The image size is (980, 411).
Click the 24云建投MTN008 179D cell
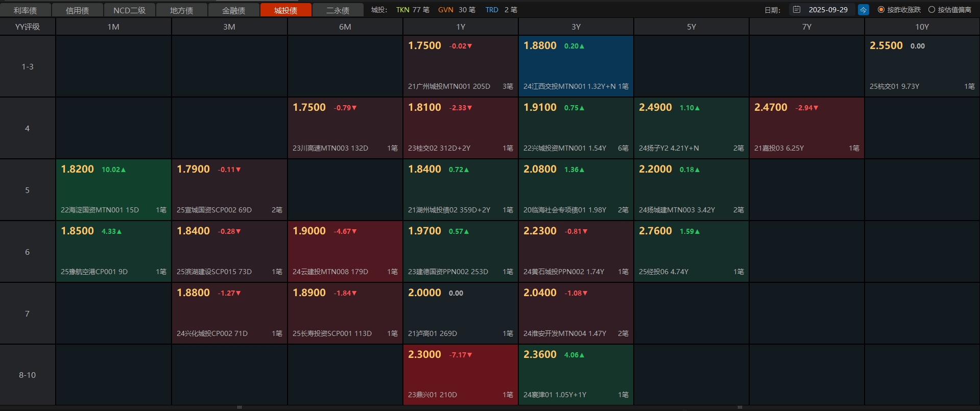345,252
